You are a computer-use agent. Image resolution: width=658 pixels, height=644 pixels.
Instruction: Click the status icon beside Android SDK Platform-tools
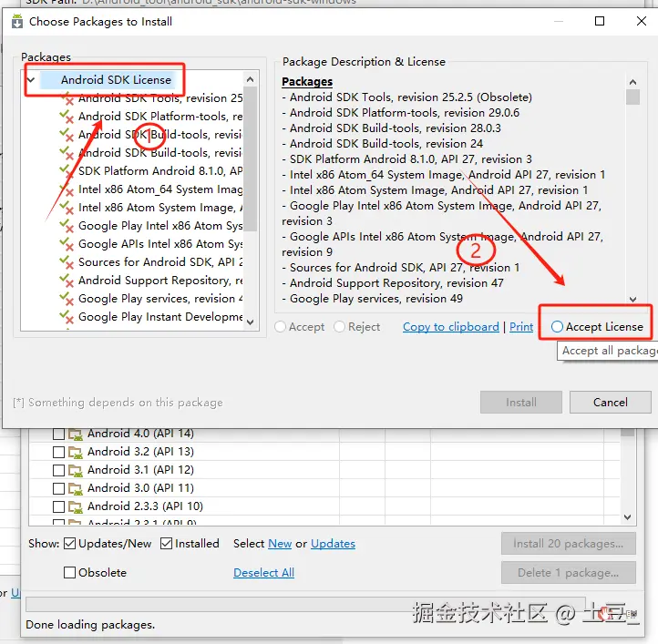click(x=67, y=117)
